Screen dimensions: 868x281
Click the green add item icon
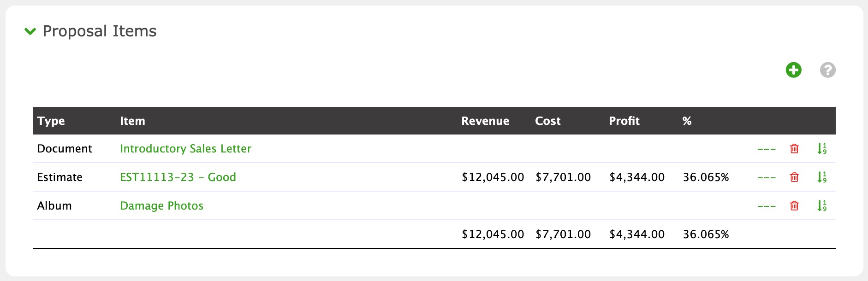[x=793, y=70]
